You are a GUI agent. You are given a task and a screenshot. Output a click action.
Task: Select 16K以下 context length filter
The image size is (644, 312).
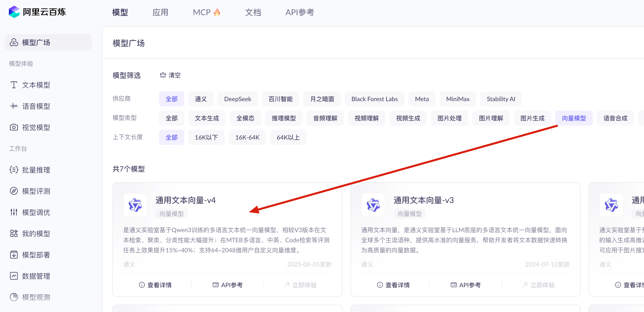point(206,137)
